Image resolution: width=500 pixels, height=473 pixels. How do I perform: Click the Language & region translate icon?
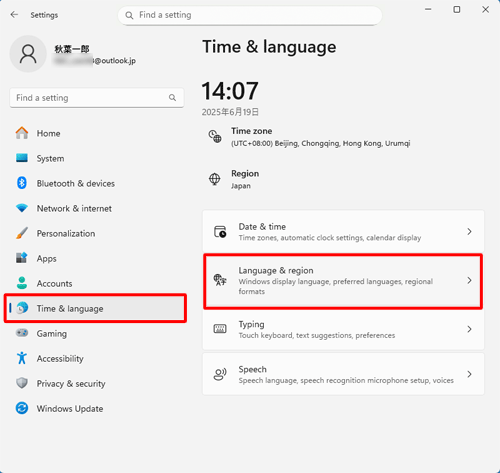point(220,280)
